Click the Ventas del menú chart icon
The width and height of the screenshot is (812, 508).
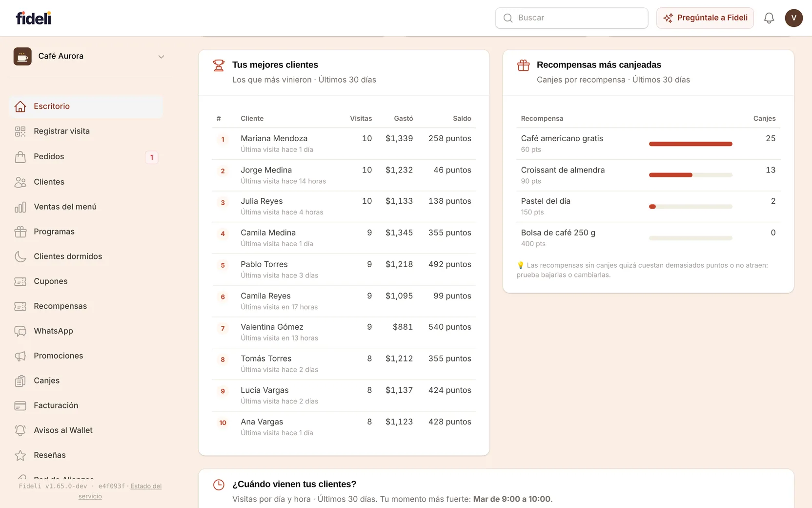coord(20,207)
